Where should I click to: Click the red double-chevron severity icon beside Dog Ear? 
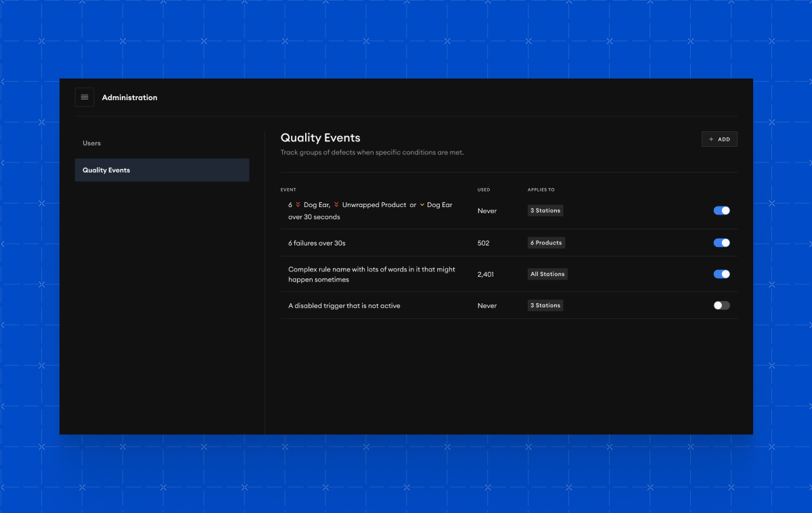tap(298, 204)
